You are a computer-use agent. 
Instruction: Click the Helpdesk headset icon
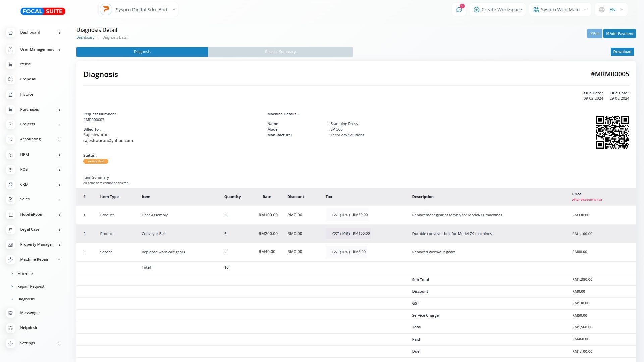pos(11,328)
